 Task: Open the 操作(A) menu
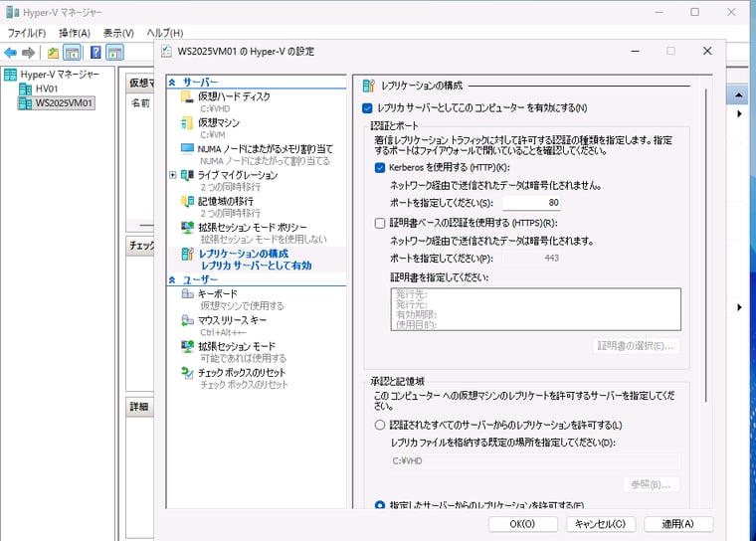75,33
